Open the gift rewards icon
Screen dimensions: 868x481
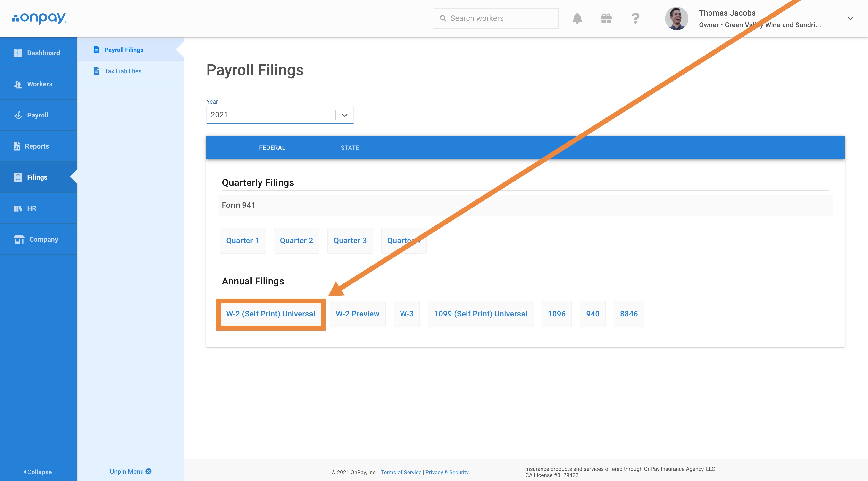(606, 18)
